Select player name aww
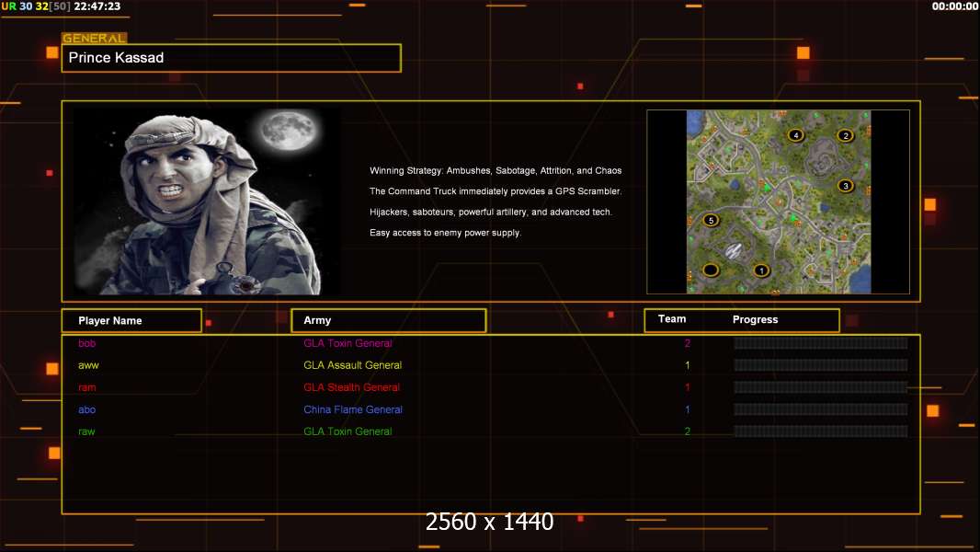980x552 pixels. pyautogui.click(x=88, y=365)
